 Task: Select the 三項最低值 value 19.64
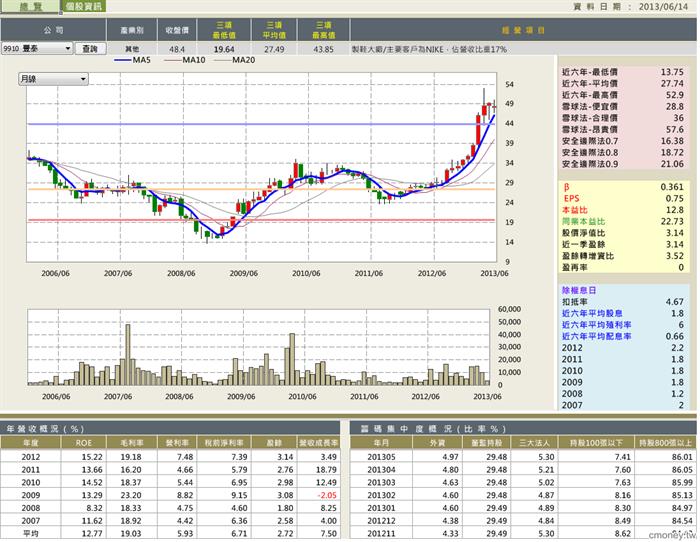pyautogui.click(x=224, y=49)
